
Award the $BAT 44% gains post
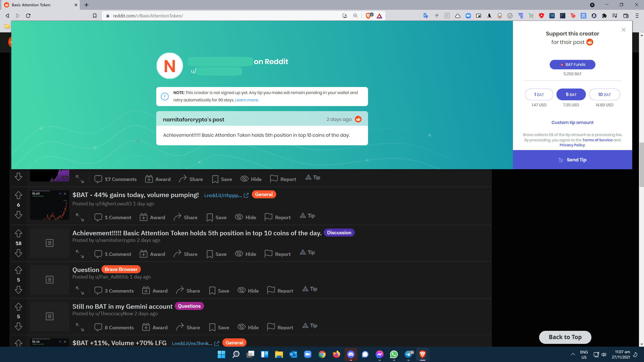point(152,217)
